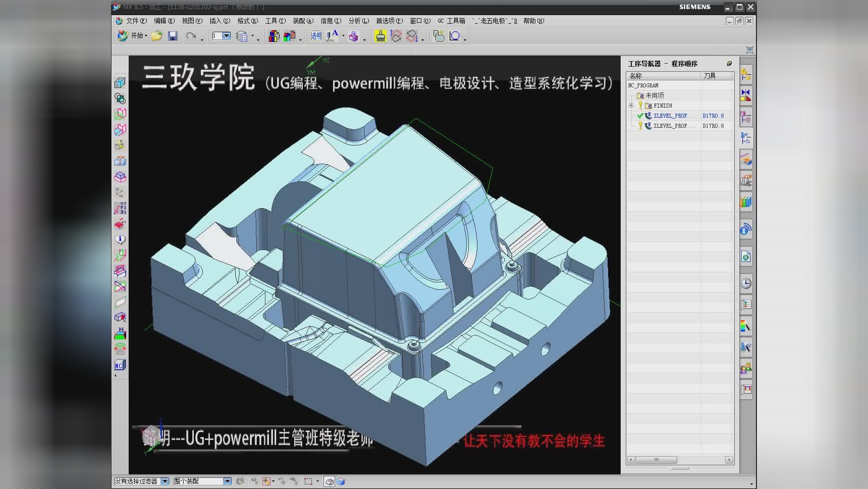The width and height of the screenshot is (868, 489).
Task: Click the open file folder icon
Action: (x=157, y=36)
